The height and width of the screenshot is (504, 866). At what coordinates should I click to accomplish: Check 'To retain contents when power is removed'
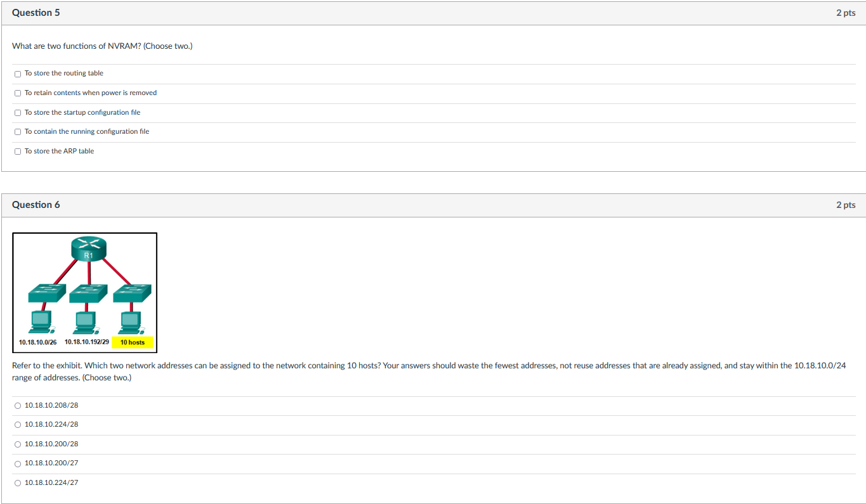(x=18, y=93)
